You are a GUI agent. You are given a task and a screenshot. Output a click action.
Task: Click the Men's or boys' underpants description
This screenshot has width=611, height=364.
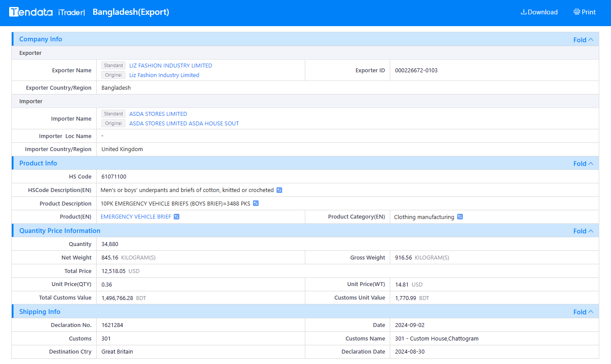pos(187,190)
